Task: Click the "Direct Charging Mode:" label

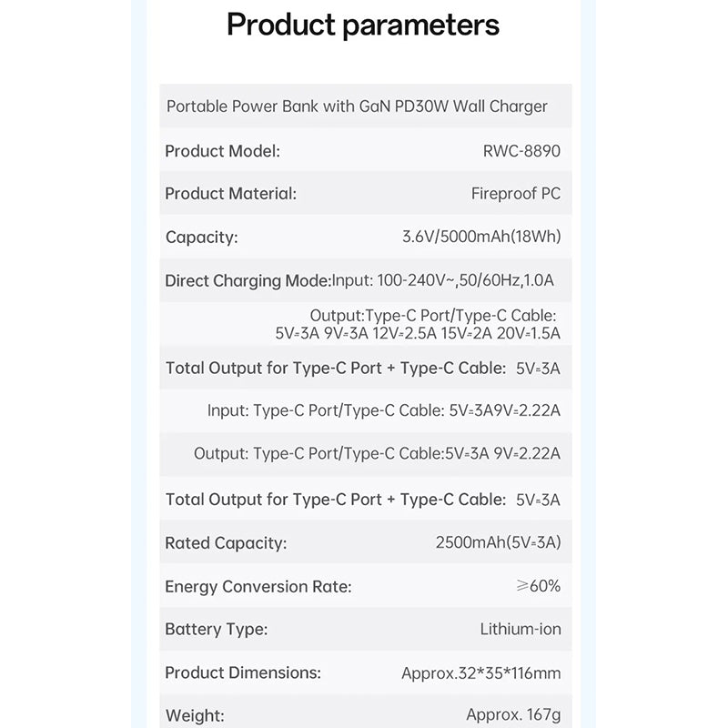Action: 248,281
